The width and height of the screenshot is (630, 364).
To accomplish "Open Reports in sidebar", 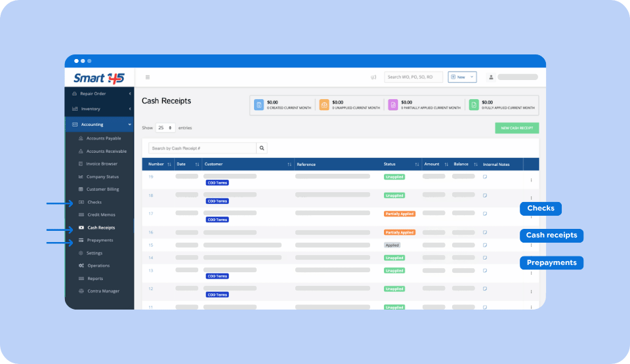I will click(94, 279).
